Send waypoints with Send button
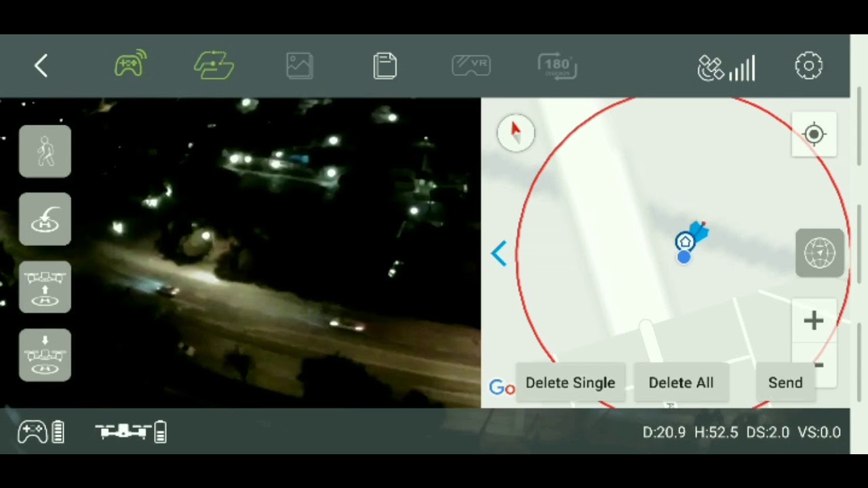 [785, 383]
